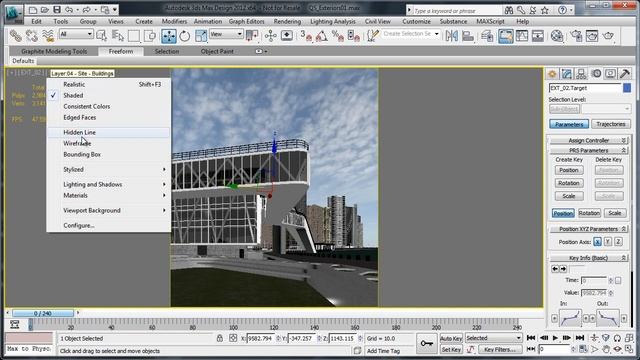The image size is (640, 360).
Task: Click the object color swatch
Action: pos(627,88)
